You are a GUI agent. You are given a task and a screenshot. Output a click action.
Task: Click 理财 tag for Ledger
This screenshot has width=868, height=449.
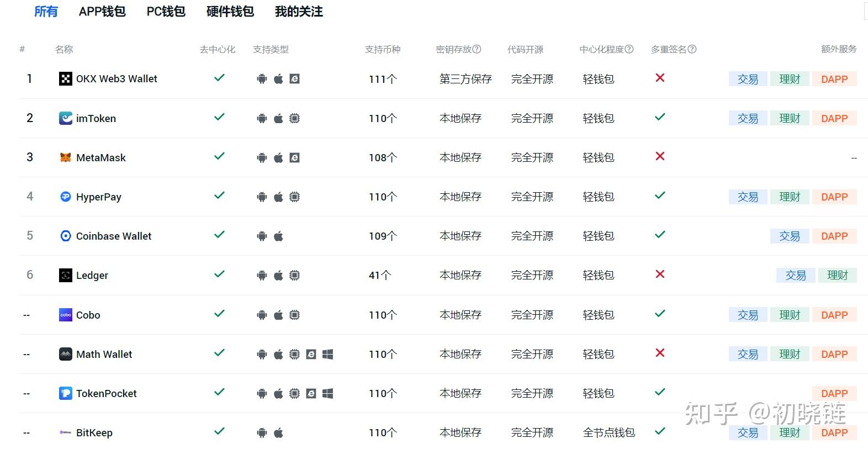[837, 275]
